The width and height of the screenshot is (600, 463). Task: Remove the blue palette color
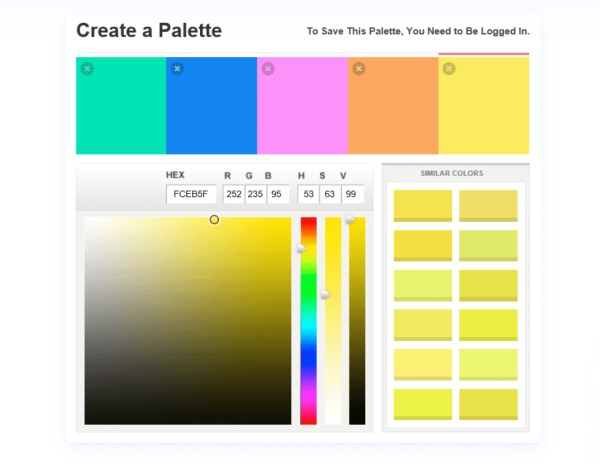point(177,69)
